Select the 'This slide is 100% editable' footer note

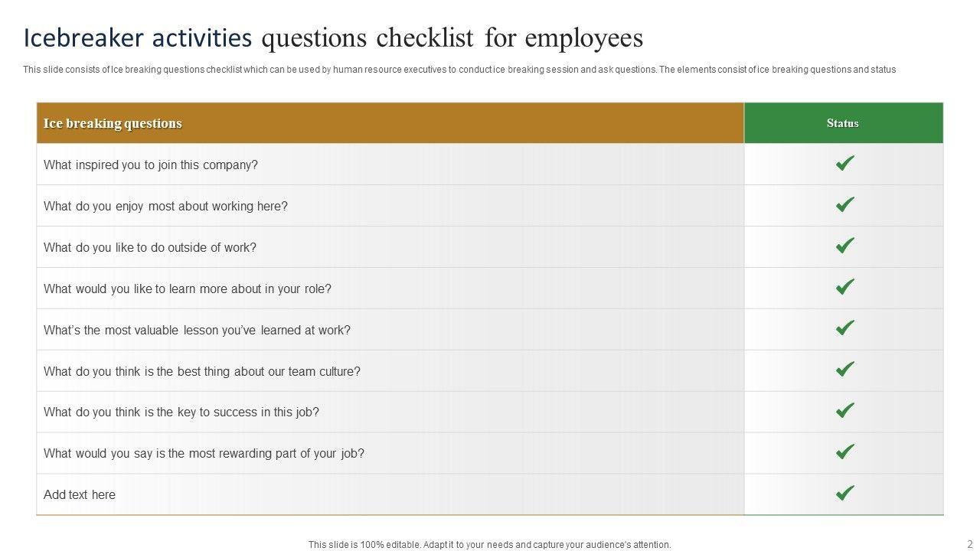489,545
